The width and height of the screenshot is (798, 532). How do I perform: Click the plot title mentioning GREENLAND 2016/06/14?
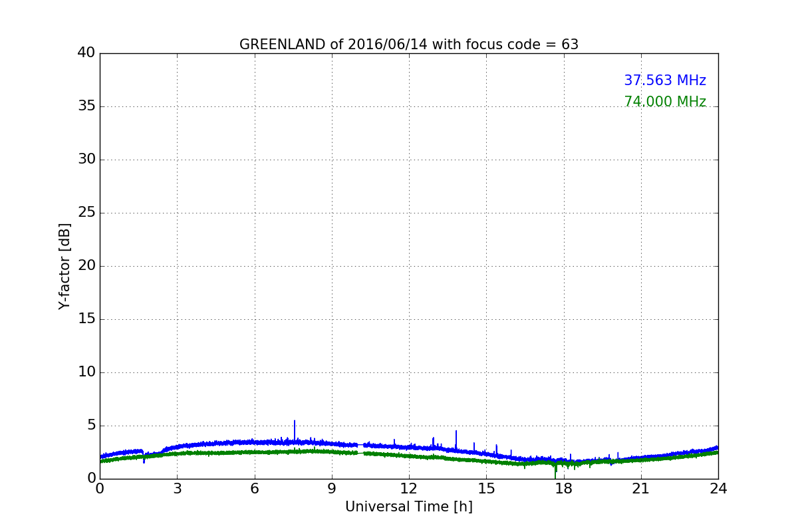[409, 45]
